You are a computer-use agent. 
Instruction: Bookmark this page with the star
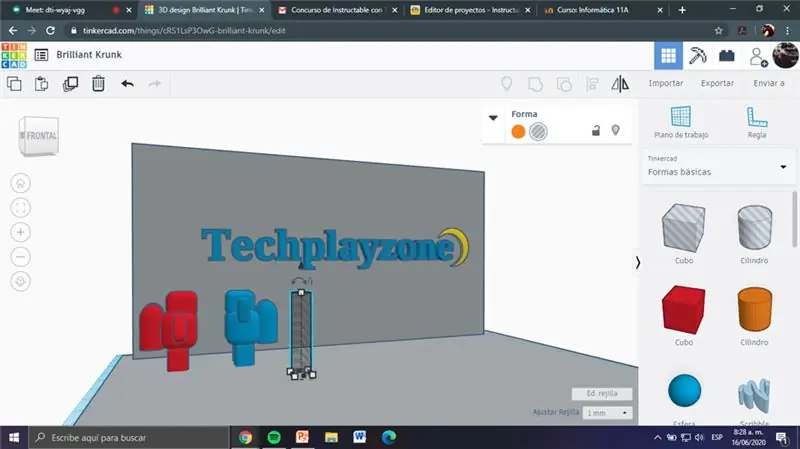point(719,31)
